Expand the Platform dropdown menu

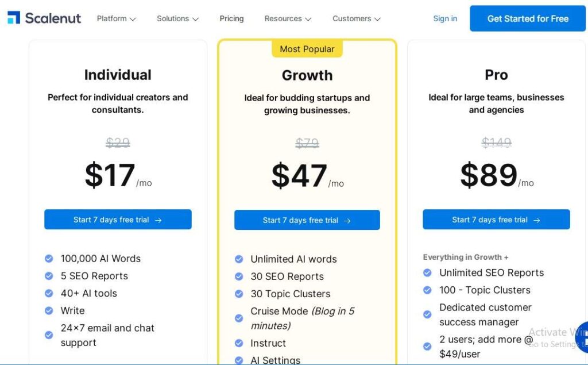pyautogui.click(x=116, y=18)
